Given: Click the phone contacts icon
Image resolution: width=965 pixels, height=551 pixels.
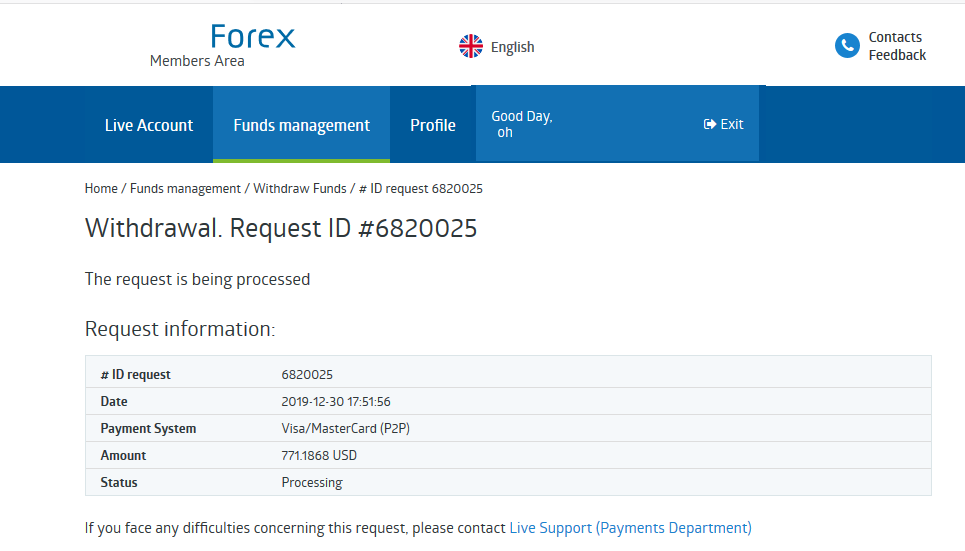Looking at the screenshot, I should coord(847,46).
